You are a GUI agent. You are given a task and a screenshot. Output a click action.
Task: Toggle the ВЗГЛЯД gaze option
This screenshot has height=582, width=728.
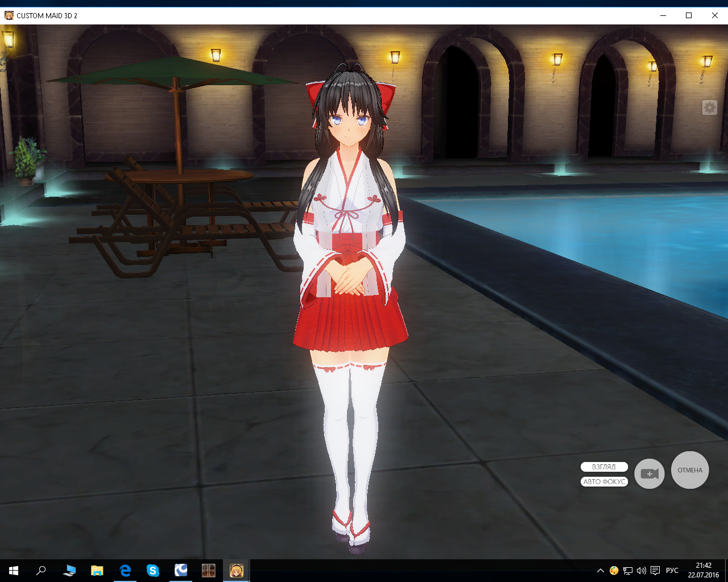[x=604, y=467]
